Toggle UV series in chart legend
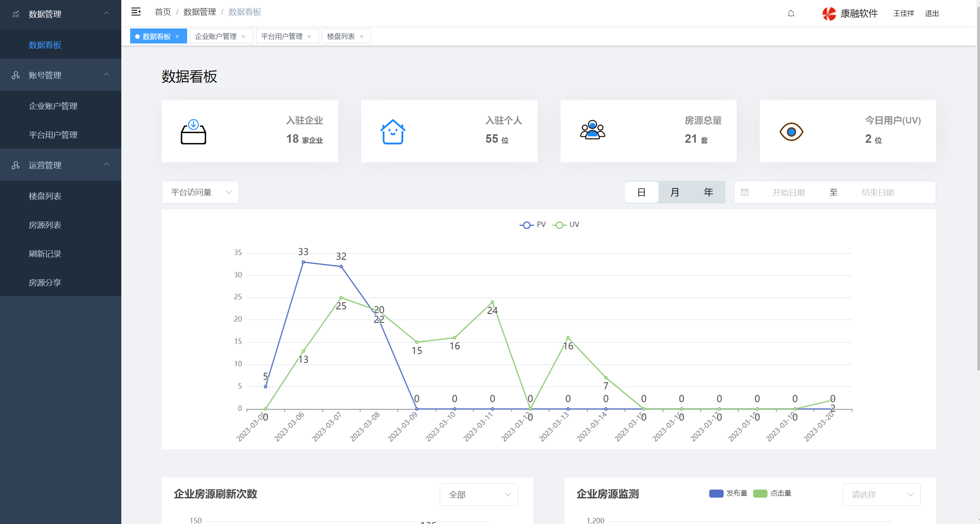 [x=566, y=225]
